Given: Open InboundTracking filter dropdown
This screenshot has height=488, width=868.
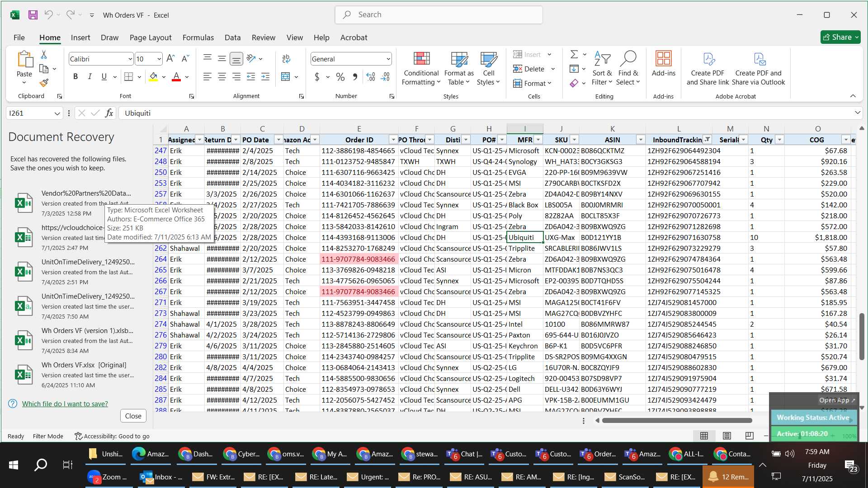Looking at the screenshot, I should click(708, 140).
